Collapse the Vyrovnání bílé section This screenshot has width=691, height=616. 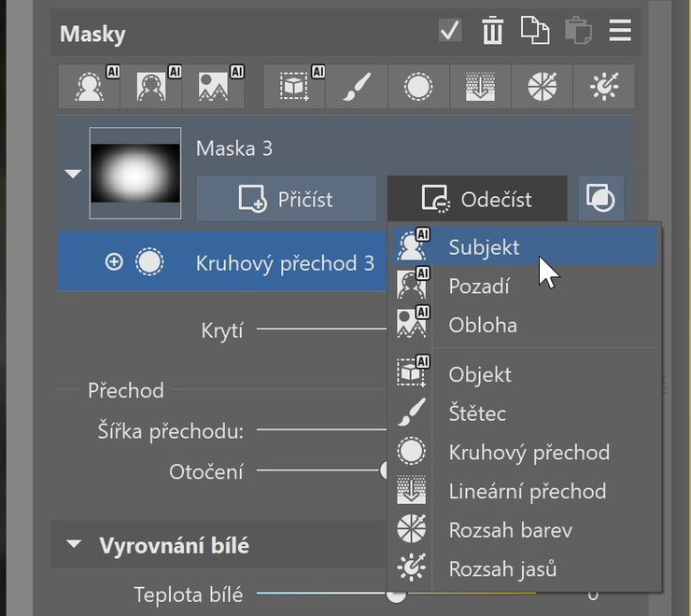pyautogui.click(x=74, y=544)
